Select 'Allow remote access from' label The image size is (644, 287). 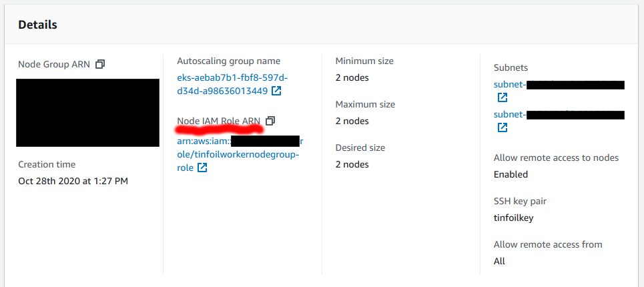548,244
